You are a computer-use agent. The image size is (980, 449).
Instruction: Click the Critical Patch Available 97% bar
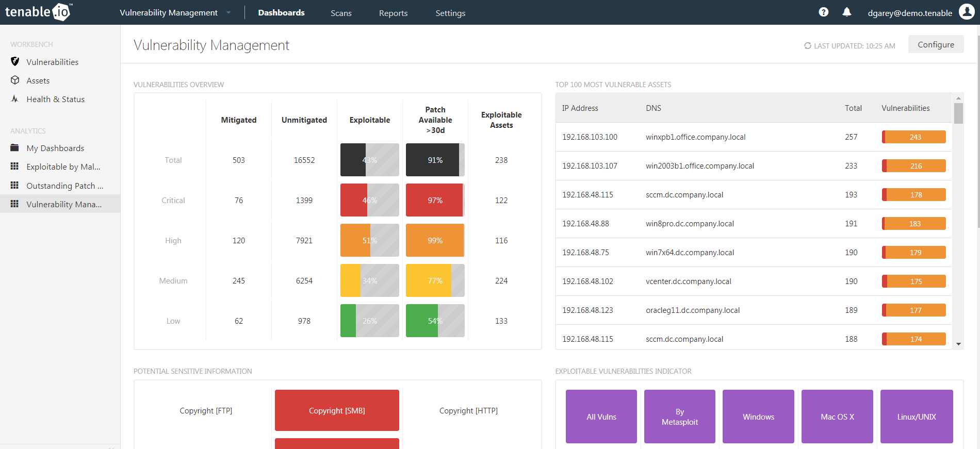pyautogui.click(x=435, y=200)
